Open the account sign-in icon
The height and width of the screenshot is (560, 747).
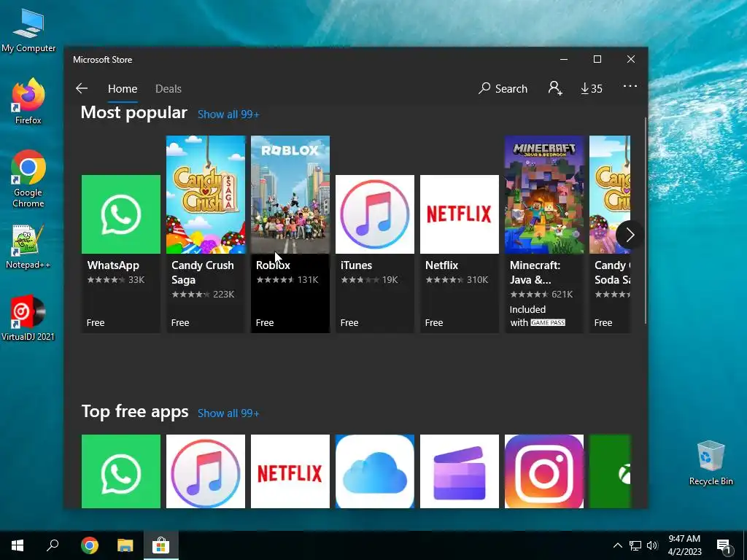[x=555, y=88]
